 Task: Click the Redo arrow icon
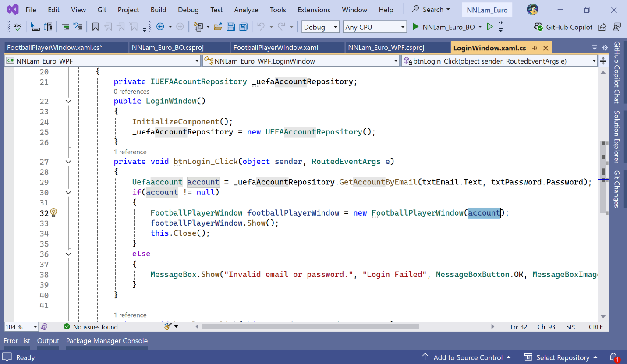pos(282,27)
